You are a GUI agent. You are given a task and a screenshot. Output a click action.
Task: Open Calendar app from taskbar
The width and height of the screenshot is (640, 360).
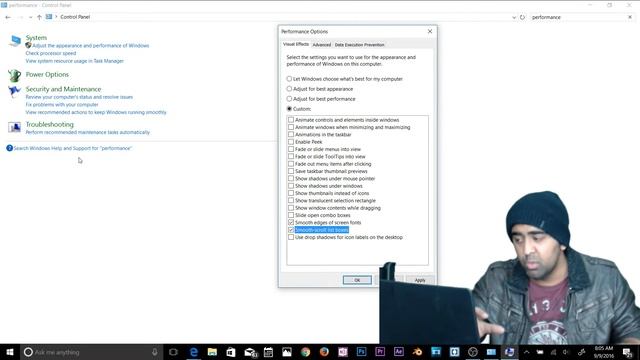point(268,352)
